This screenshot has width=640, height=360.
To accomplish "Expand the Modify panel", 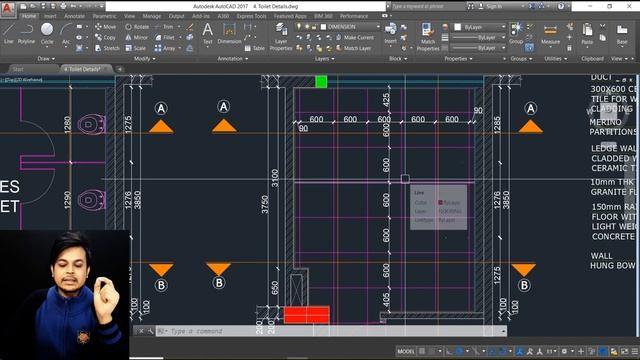I will point(144,58).
